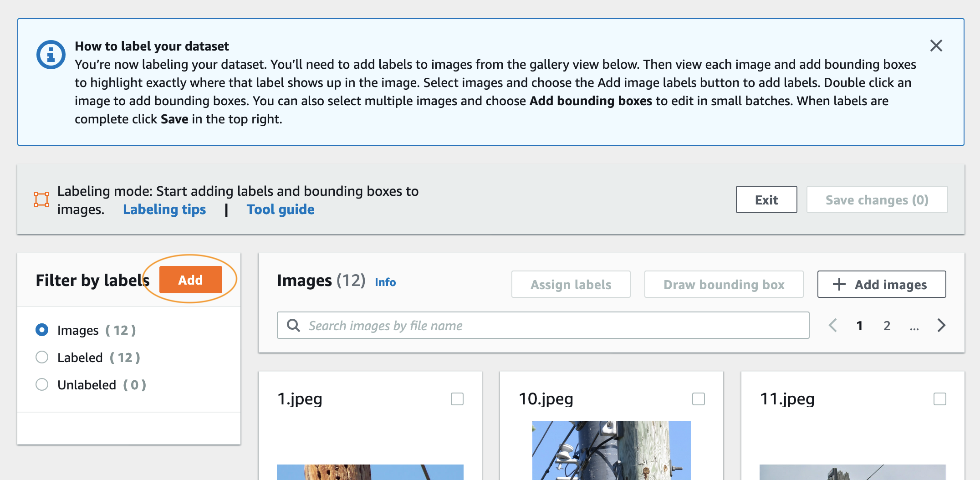This screenshot has height=480, width=980.
Task: Open the pagination ellipsis for more pages
Action: coord(914,326)
